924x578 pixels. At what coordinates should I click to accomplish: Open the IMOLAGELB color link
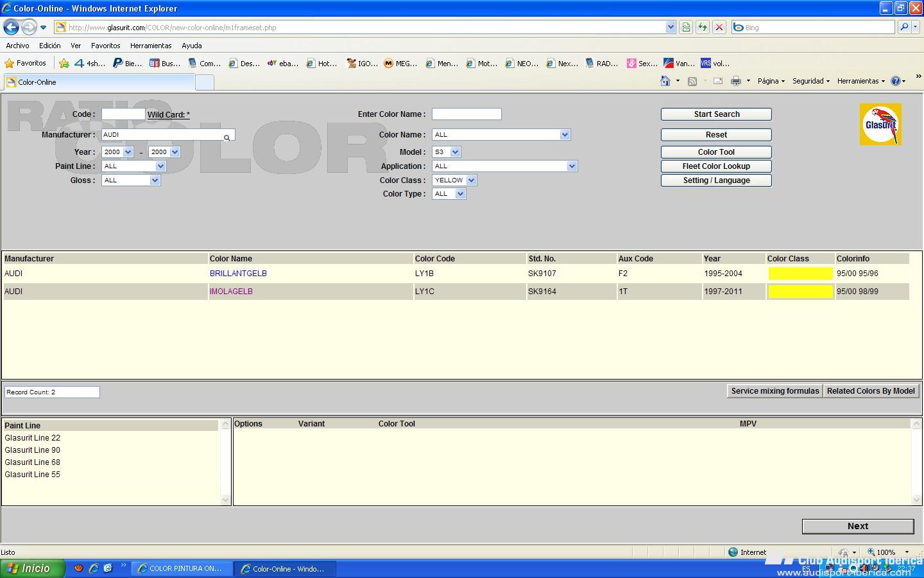coord(231,292)
